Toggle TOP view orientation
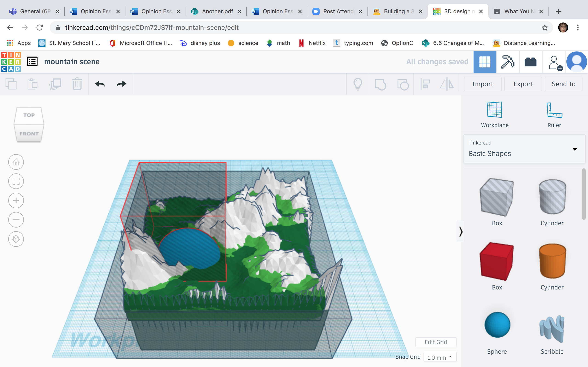Viewport: 588px width, 367px height. click(28, 115)
